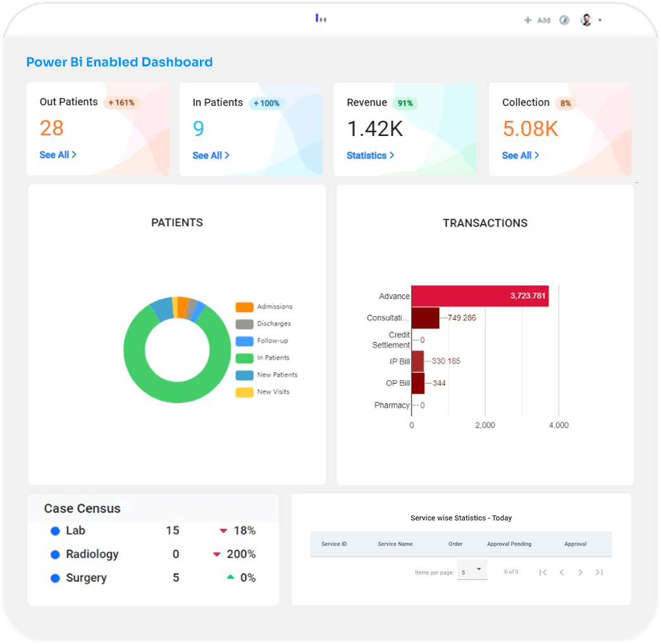
Task: Click the user profile avatar
Action: coord(586,20)
